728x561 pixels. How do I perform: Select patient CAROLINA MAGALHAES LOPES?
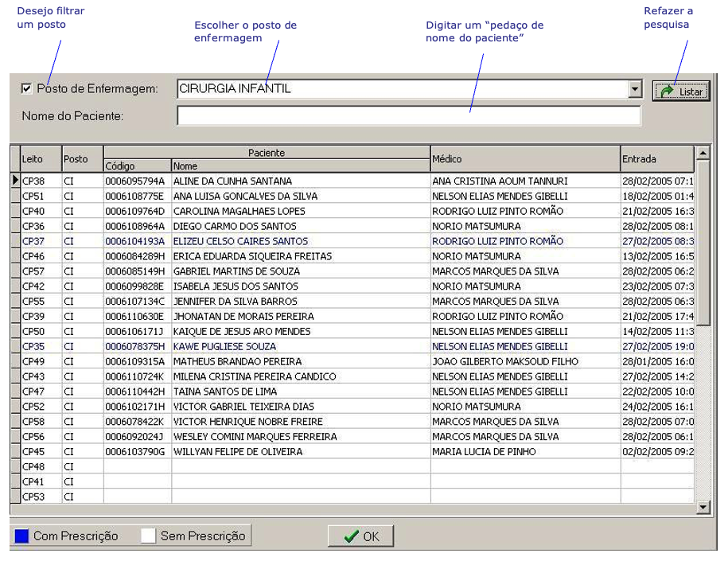pyautogui.click(x=239, y=212)
